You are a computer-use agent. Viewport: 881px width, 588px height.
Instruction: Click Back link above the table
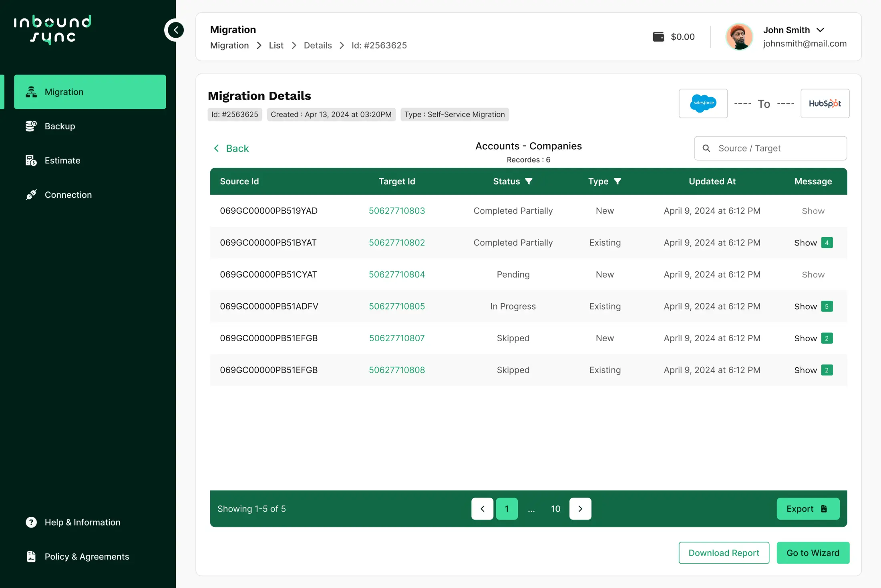pos(231,149)
